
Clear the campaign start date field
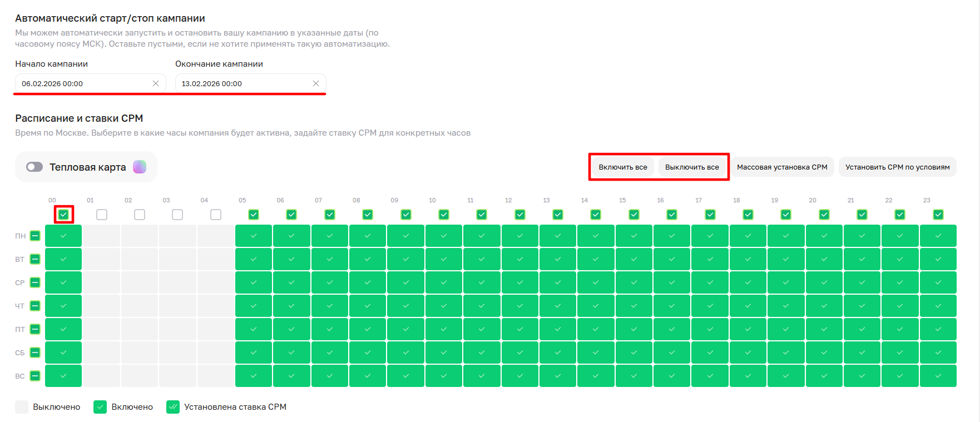point(156,83)
